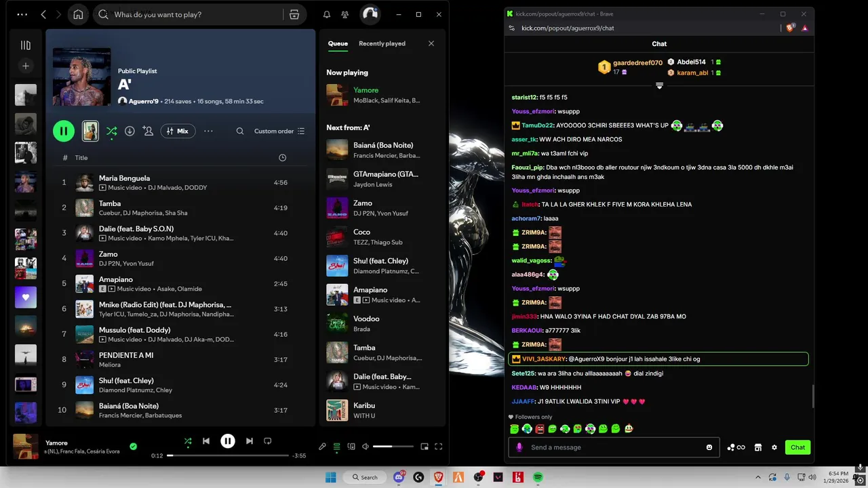Toggle playlist shuffle next to cover preview
This screenshot has width=868, height=488.
[x=111, y=131]
